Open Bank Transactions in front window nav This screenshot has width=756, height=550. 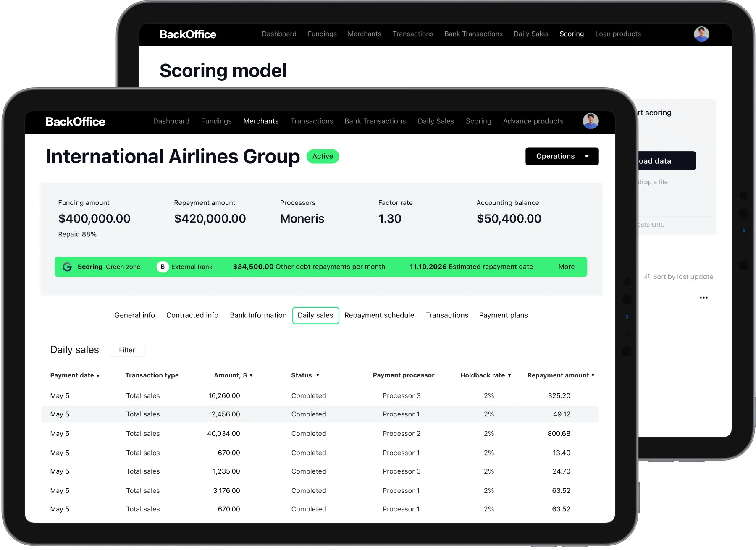pos(375,121)
